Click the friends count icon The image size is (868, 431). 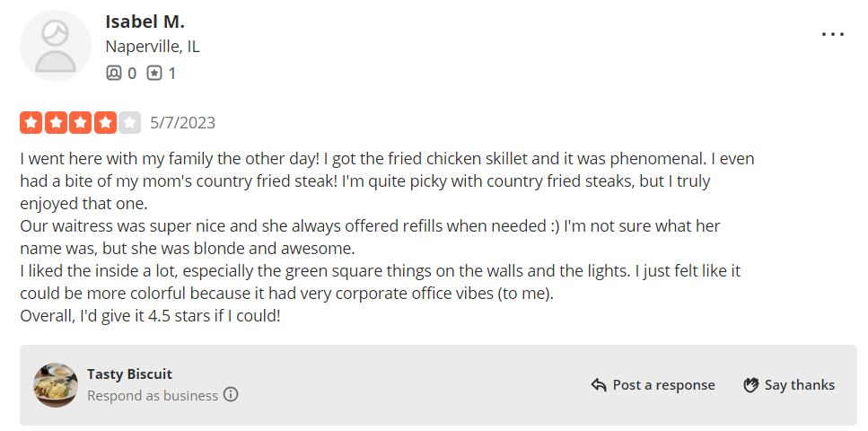click(114, 74)
